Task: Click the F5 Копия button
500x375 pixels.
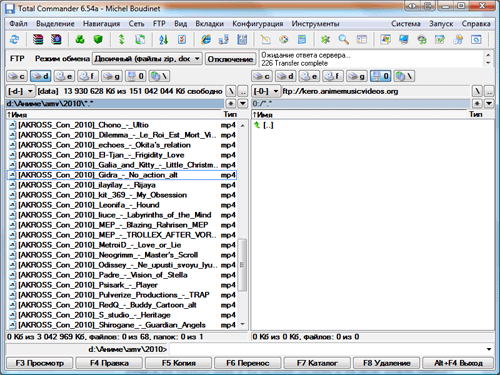Action: pyautogui.click(x=178, y=363)
